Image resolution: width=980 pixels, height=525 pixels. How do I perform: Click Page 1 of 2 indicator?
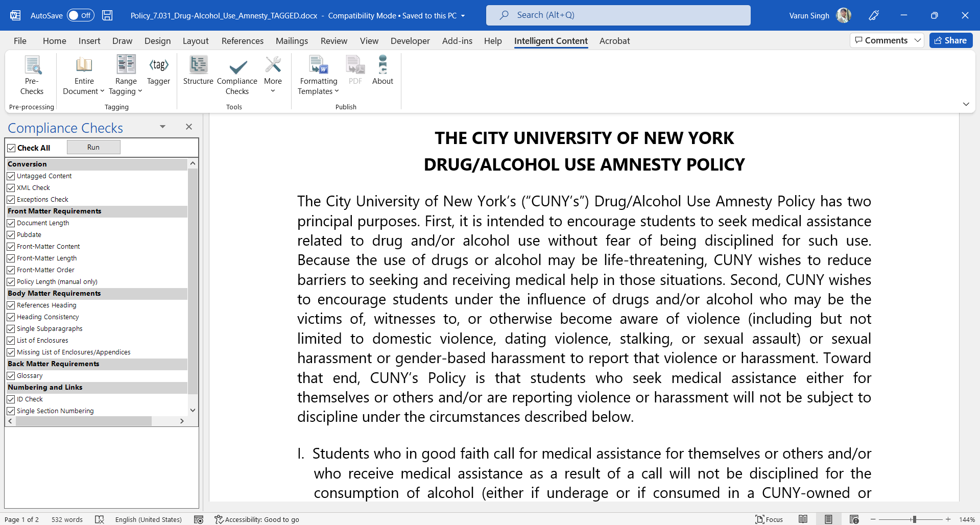tap(21, 519)
